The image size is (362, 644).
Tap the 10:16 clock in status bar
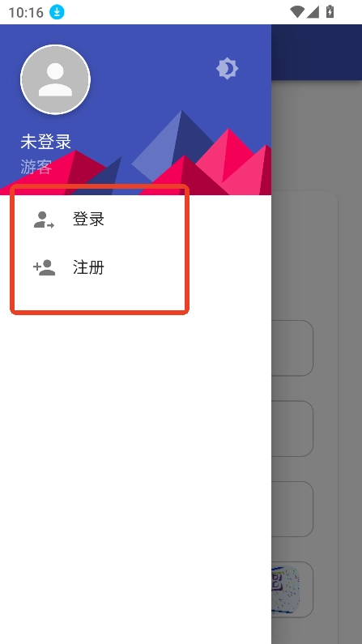point(26,12)
